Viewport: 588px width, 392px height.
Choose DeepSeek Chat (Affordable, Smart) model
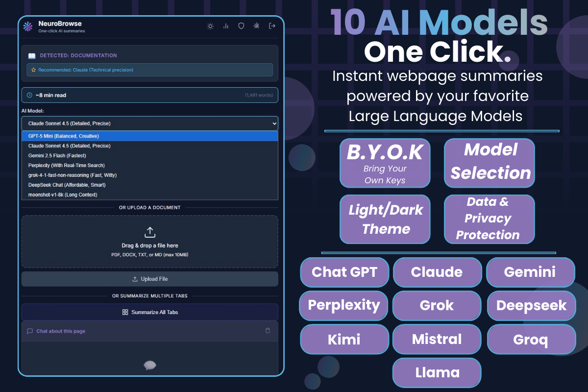(x=149, y=185)
